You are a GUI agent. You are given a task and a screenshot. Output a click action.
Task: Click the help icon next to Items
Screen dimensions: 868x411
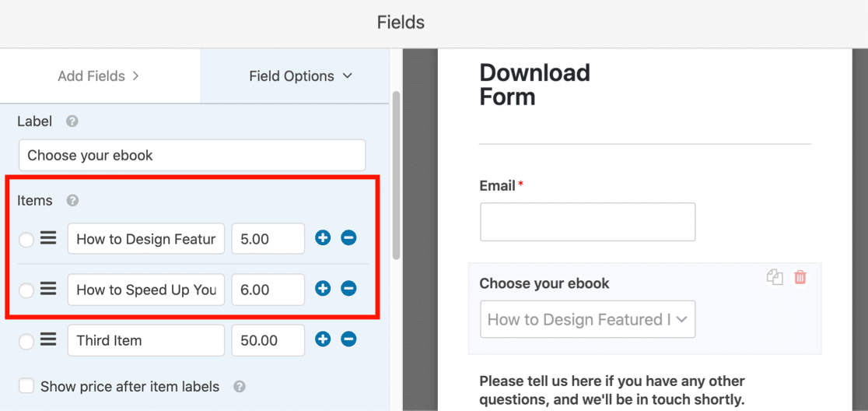click(x=72, y=201)
